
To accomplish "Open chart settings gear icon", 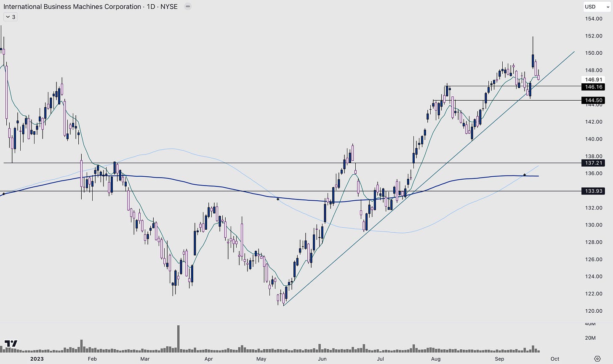I will (x=597, y=359).
